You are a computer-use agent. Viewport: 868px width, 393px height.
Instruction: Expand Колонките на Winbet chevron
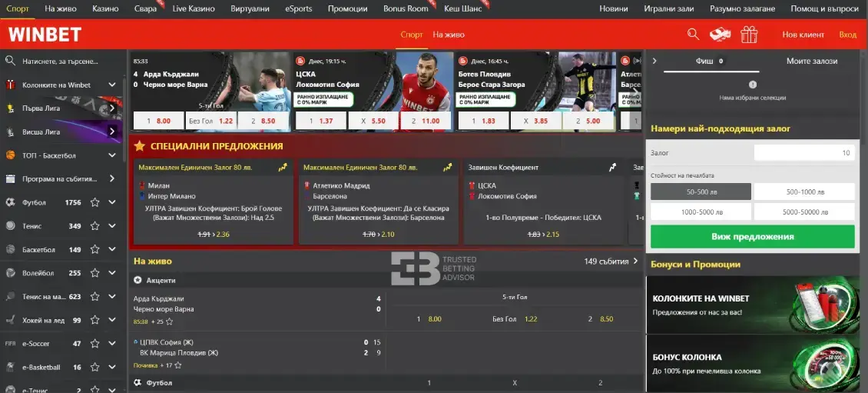tap(112, 85)
